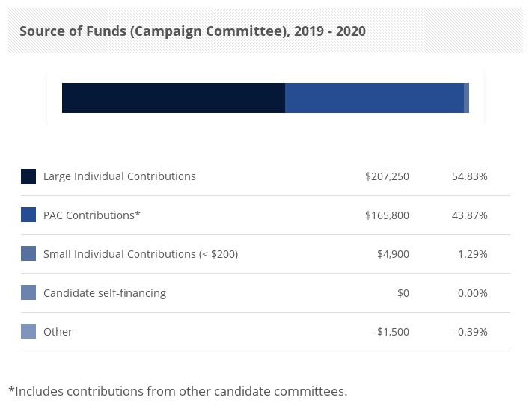Click the thin Small Individual bar segment
This screenshot has width=532, height=409.
pyautogui.click(x=466, y=98)
